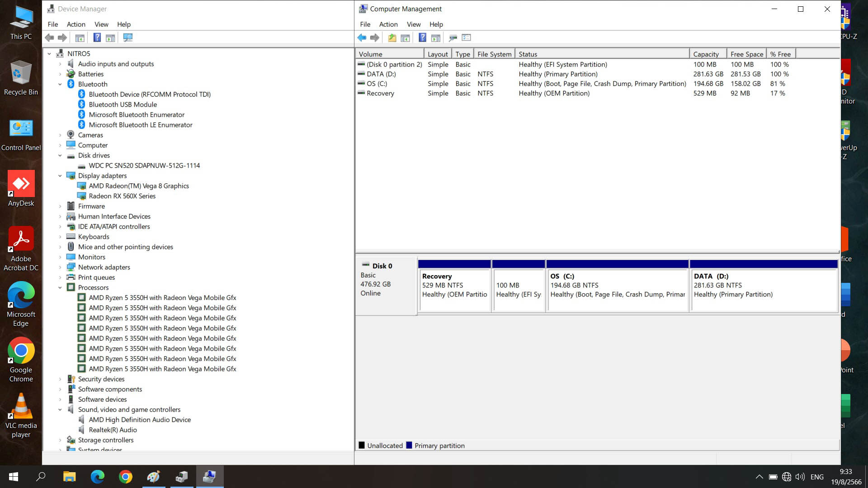Collapse the Bluetooth category
The height and width of the screenshot is (488, 868).
[60, 84]
